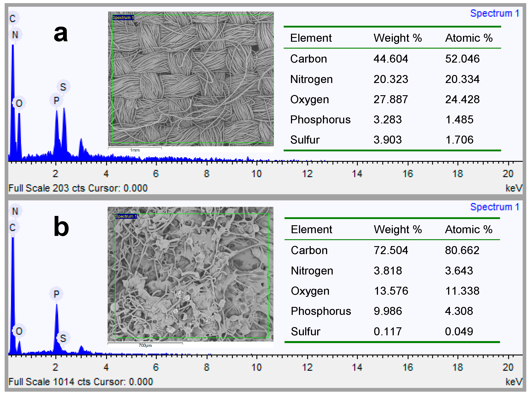Click the blue Spectrum 1 title in panel b

(x=494, y=207)
